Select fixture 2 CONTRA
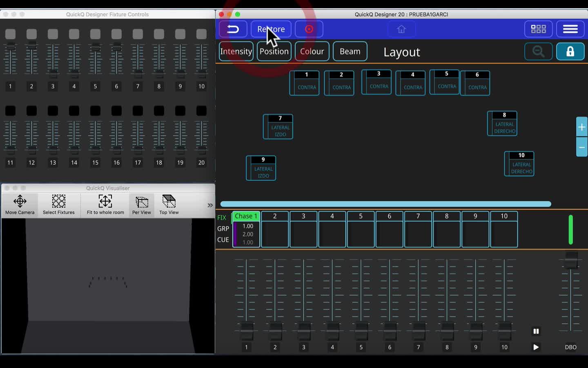The width and height of the screenshot is (588, 368). (339, 83)
